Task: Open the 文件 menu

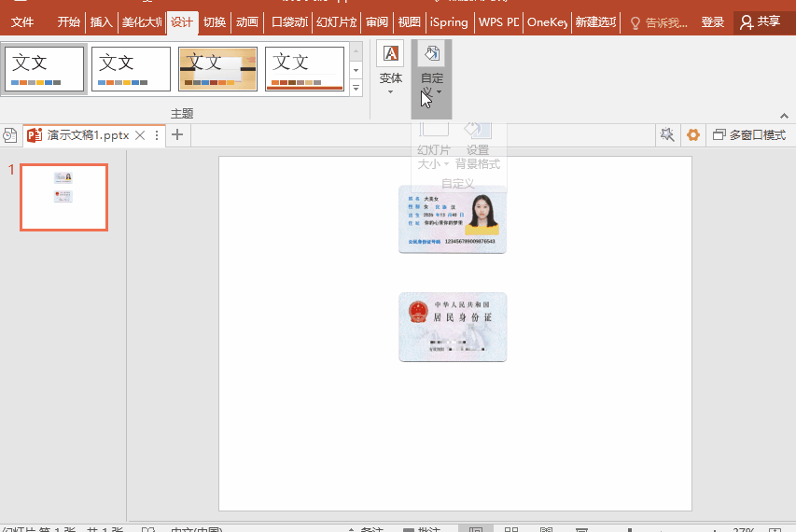Action: pos(22,22)
